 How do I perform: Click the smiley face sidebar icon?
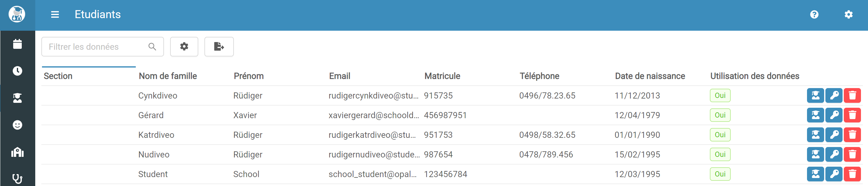point(17,125)
